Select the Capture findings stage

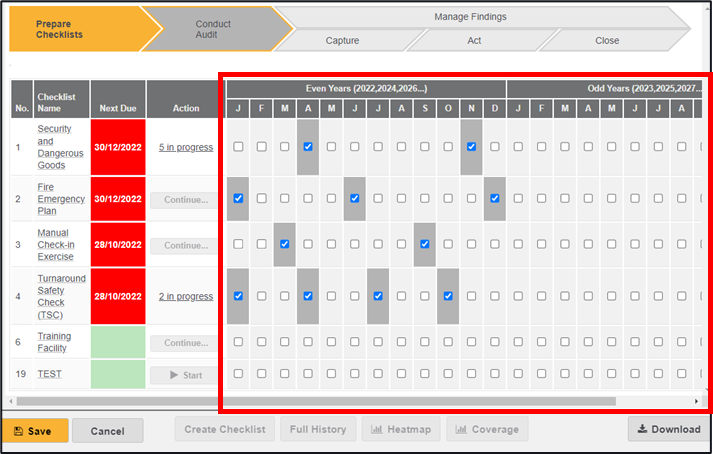(342, 41)
